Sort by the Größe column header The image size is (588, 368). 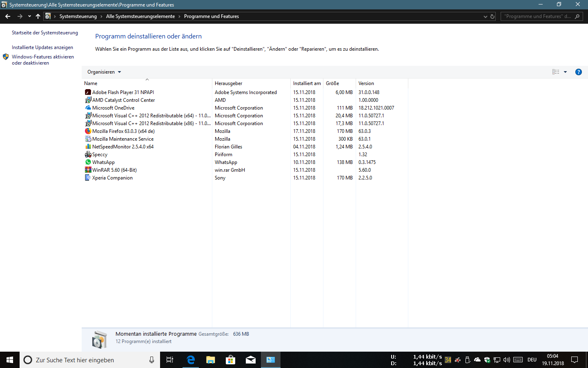(x=340, y=83)
